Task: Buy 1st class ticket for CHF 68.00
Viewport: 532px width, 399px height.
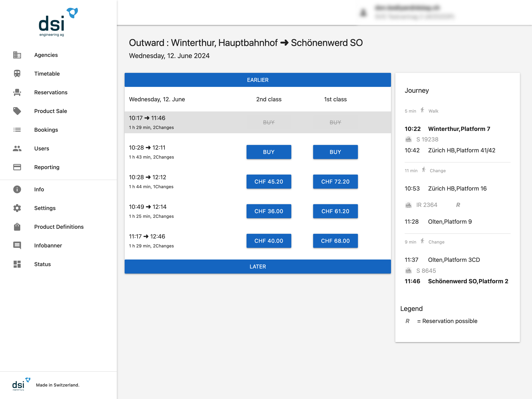Action: point(335,241)
